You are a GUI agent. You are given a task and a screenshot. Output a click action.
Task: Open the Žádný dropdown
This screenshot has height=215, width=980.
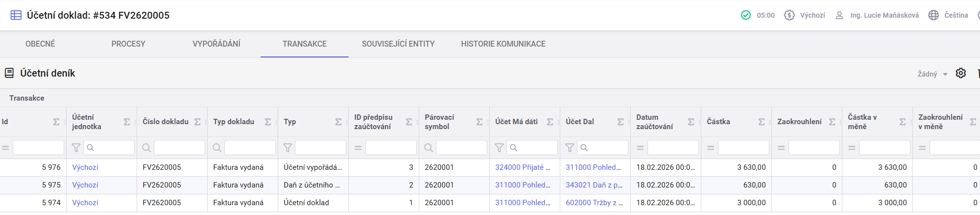click(x=932, y=74)
